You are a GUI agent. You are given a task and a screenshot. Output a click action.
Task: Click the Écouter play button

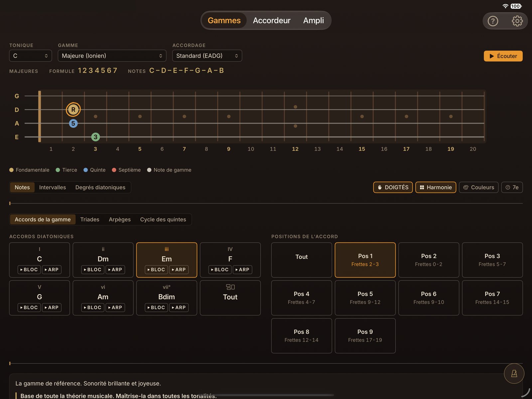[x=503, y=56]
